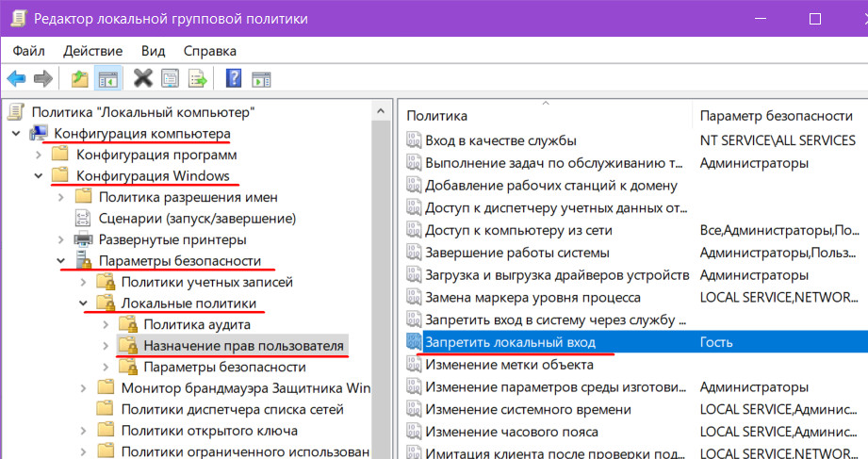868x459 pixels.
Task: Click the Up one level folder icon
Action: (x=80, y=78)
